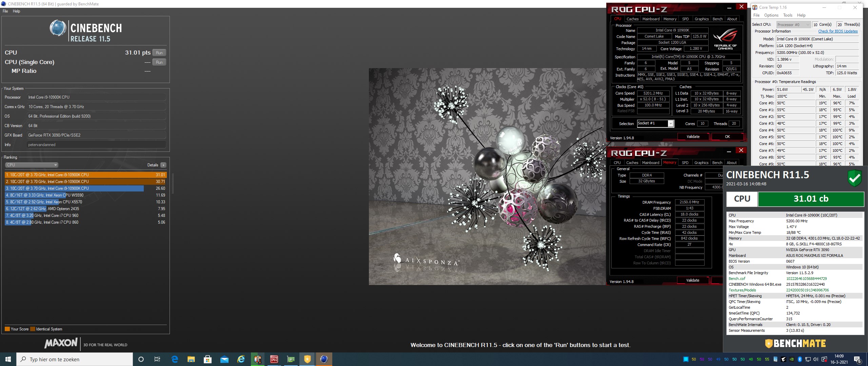
Task: Click Check for BIOS Updates link
Action: 838,31
